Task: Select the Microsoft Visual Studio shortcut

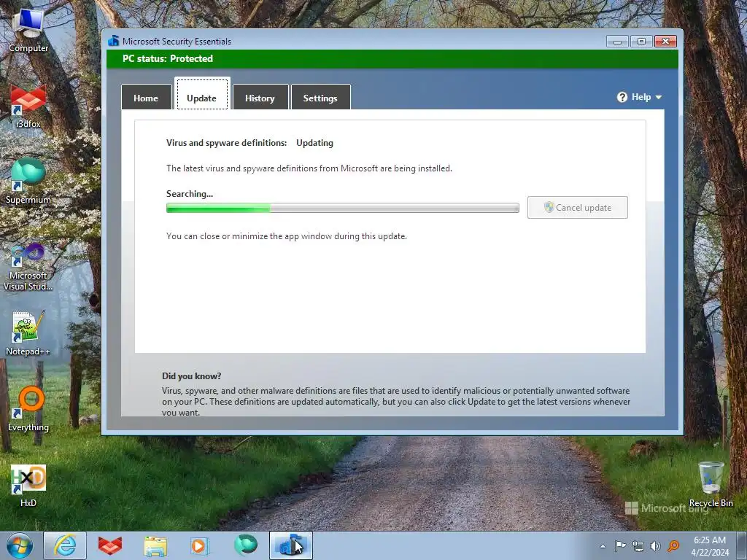Action: pyautogui.click(x=28, y=267)
